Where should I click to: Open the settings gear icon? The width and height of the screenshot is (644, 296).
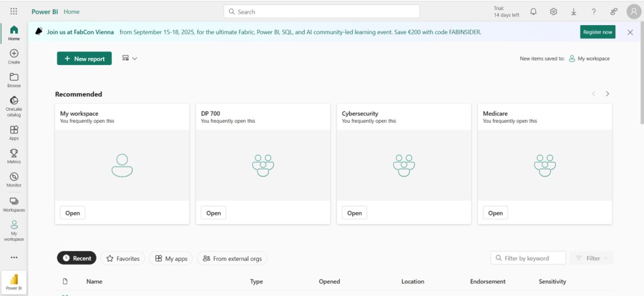coord(553,12)
